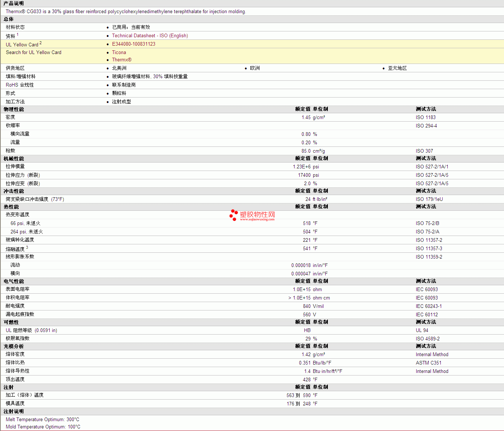Screen dimensions: 504x431
Task: Click the ISO 75-2/B method cell
Action: 428,224
